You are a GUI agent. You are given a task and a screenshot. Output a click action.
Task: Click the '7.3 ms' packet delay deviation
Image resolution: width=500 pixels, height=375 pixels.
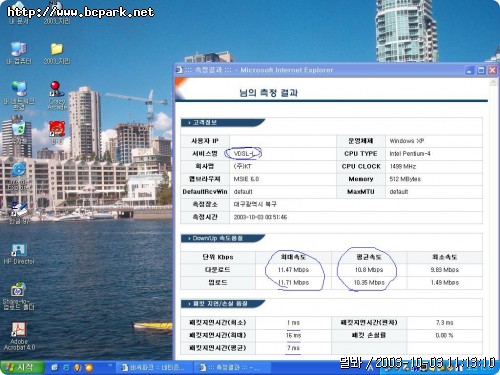(x=444, y=323)
